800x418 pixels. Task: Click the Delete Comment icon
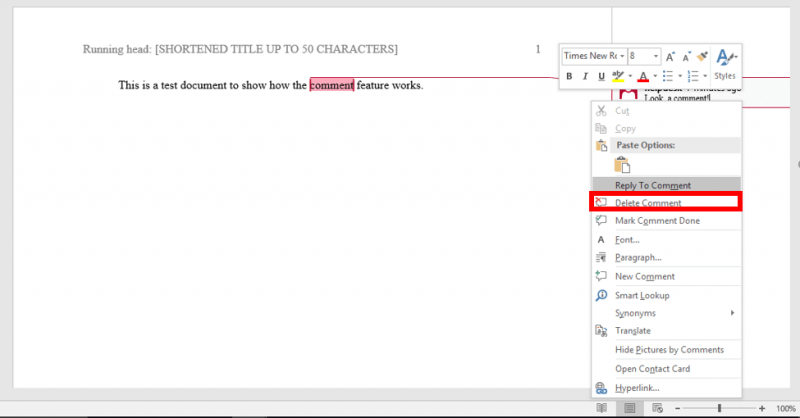601,203
